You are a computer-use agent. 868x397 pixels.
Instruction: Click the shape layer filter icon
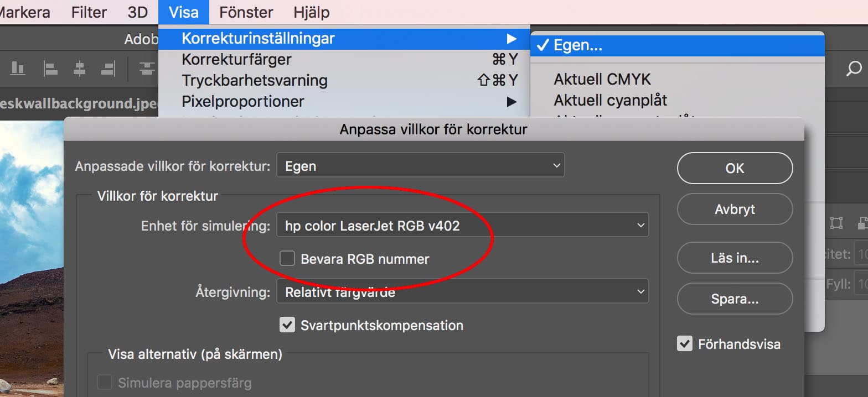(836, 223)
